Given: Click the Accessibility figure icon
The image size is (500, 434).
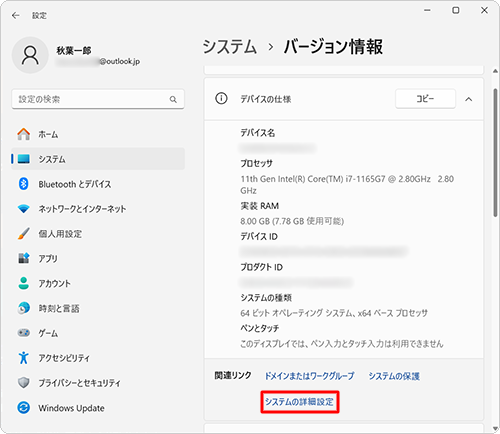Looking at the screenshot, I should pyautogui.click(x=24, y=358).
